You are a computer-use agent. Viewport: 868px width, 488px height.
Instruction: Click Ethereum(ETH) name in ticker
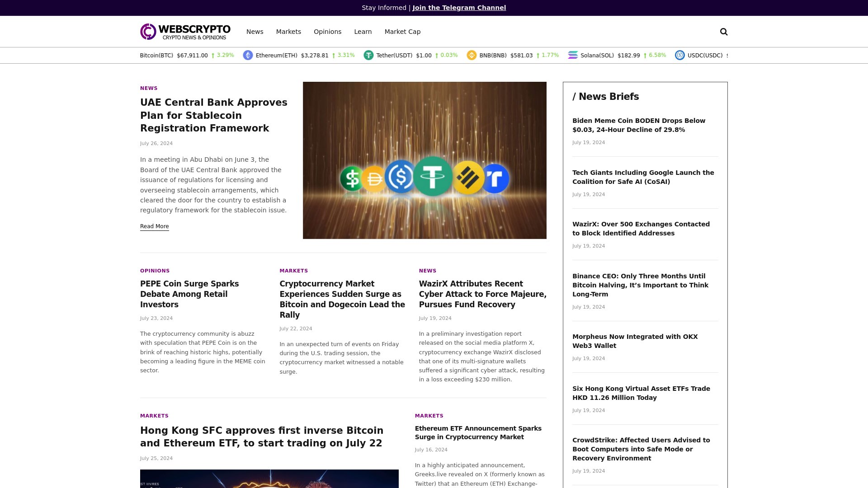point(277,56)
